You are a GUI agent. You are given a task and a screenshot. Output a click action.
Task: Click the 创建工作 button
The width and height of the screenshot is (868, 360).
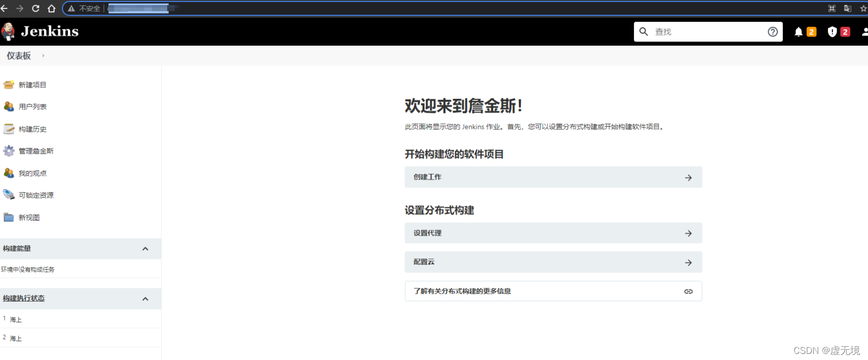tap(553, 177)
